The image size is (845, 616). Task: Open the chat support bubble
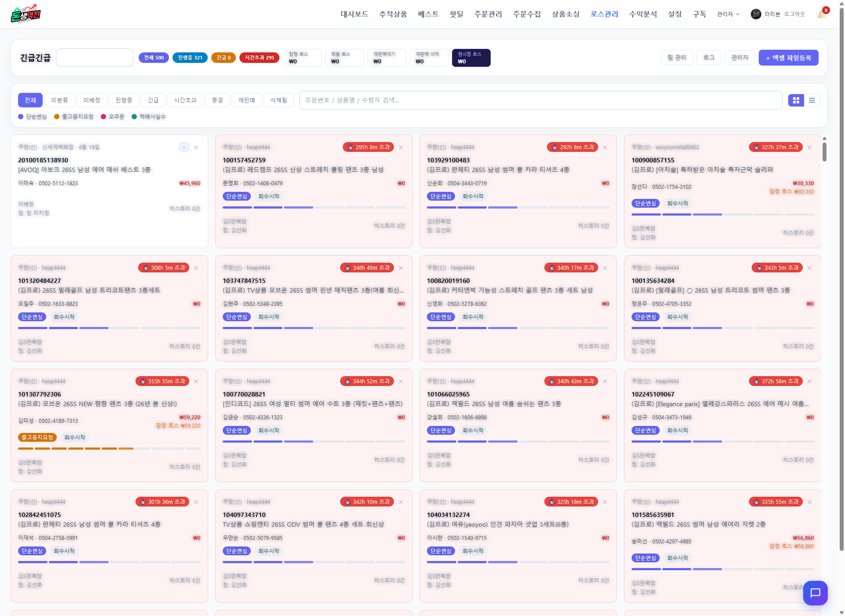pos(815,593)
